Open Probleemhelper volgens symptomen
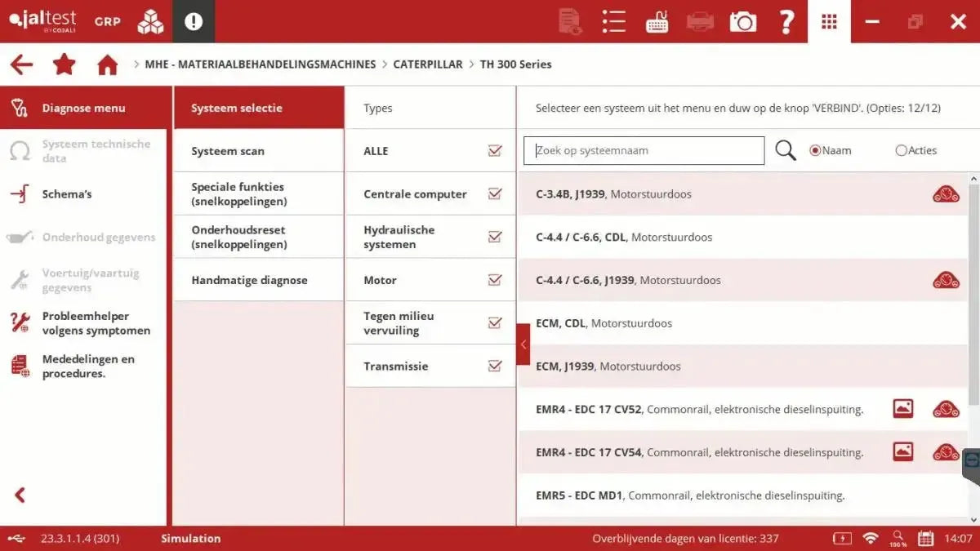 [x=96, y=323]
